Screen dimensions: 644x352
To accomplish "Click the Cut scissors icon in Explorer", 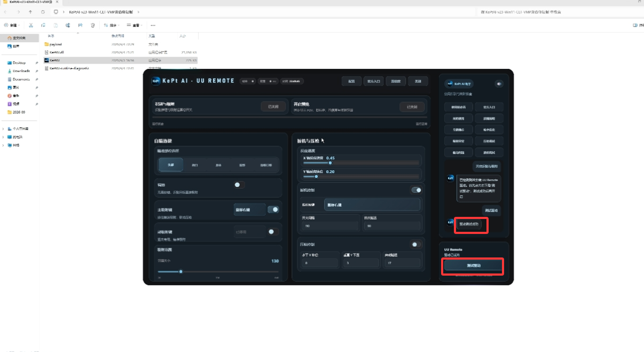I will tap(31, 25).
